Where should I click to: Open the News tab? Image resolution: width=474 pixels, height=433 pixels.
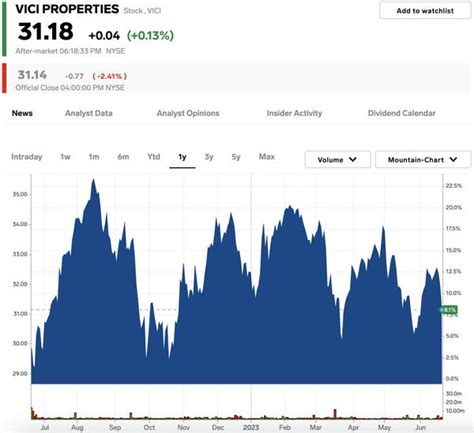(x=22, y=113)
